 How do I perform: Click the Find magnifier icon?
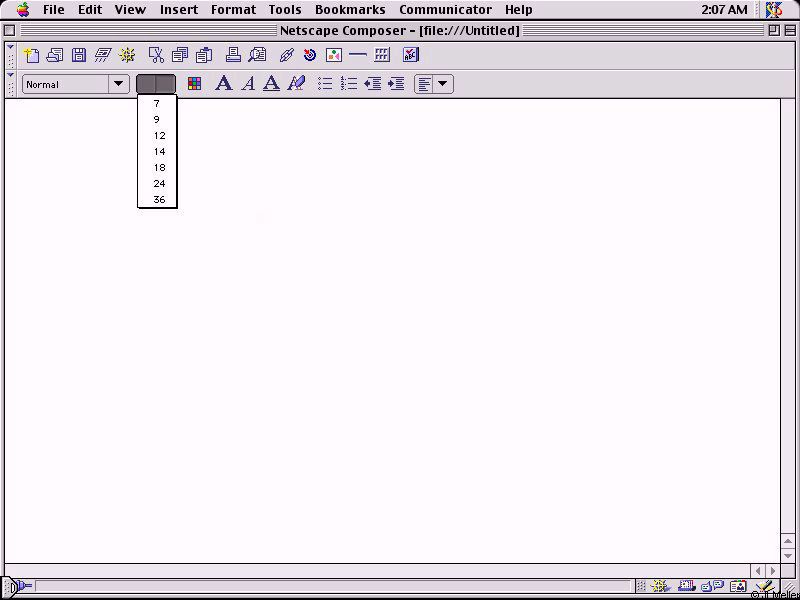tap(257, 55)
